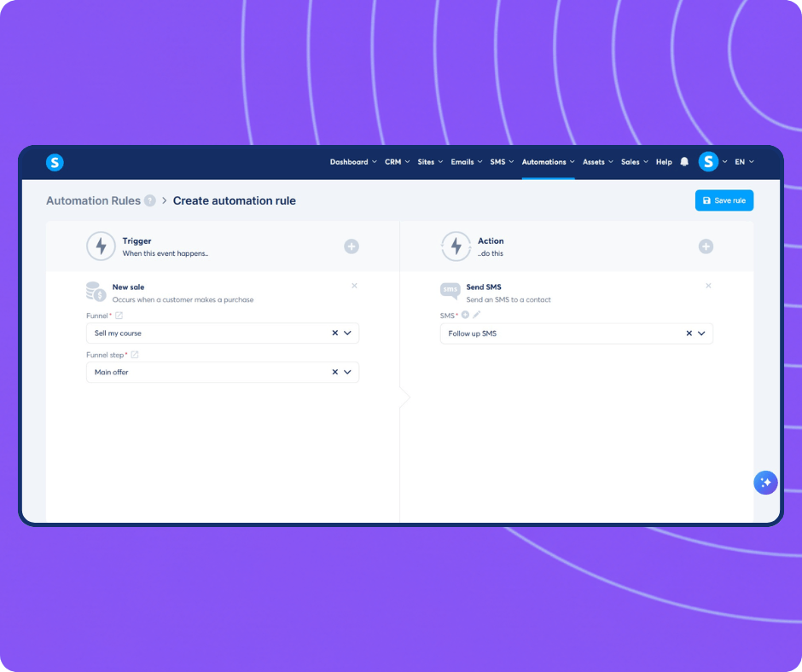The image size is (802, 672).
Task: Remove the Send SMS action
Action: pyautogui.click(x=708, y=286)
